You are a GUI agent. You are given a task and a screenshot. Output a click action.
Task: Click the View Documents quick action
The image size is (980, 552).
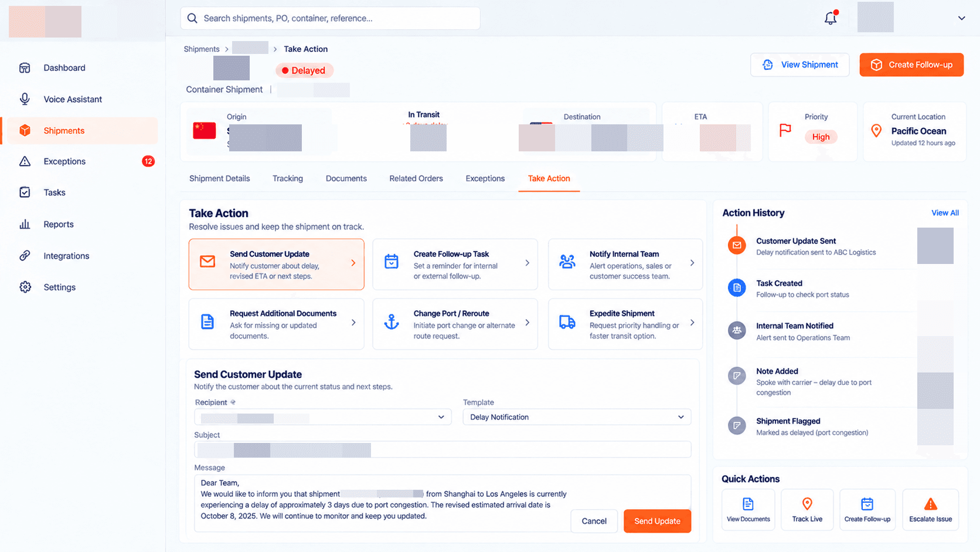coord(748,510)
